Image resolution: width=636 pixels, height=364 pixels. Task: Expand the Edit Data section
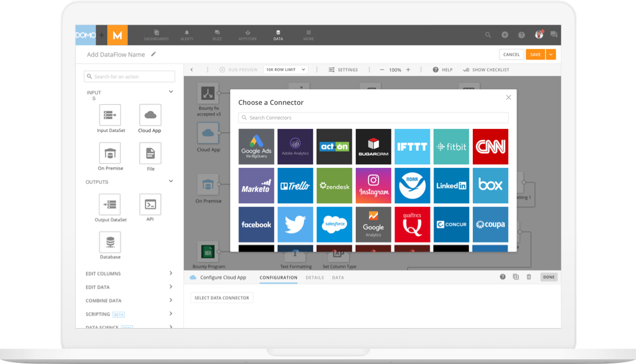click(x=171, y=287)
